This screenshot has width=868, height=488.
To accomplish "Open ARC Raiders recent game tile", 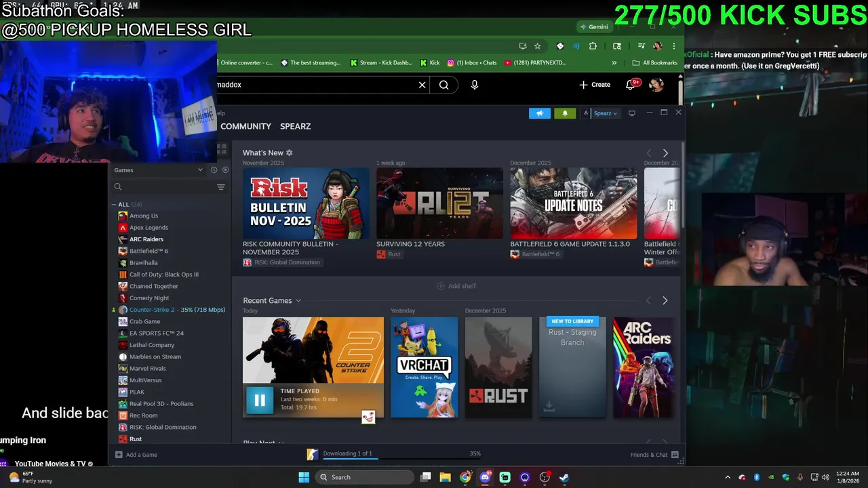I will click(643, 367).
